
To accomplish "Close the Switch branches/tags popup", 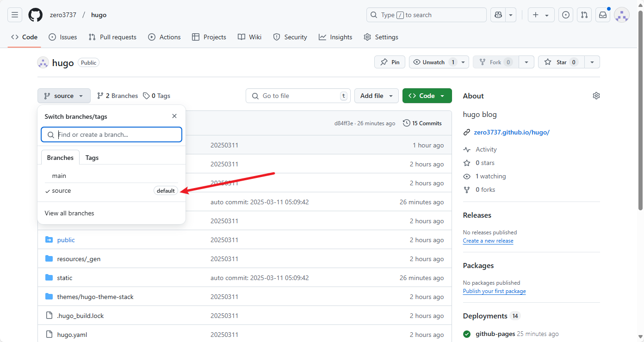I will 174,116.
